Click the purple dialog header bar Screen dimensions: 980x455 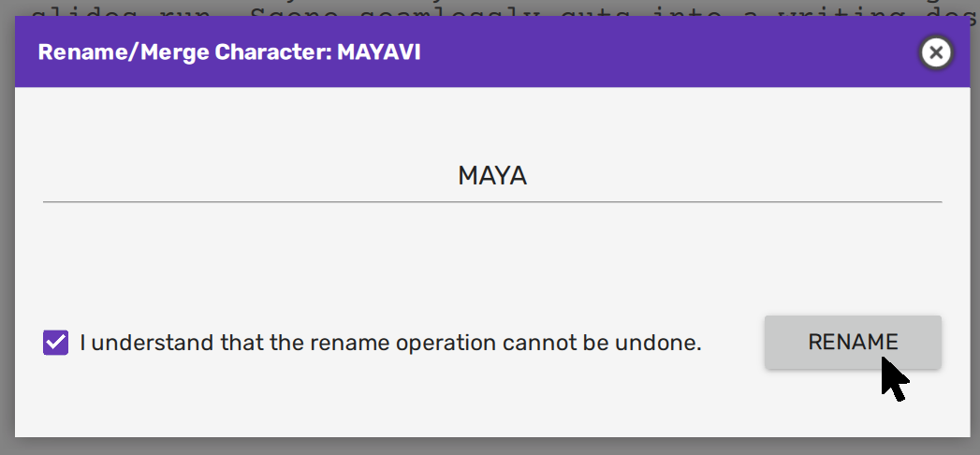(x=608, y=52)
